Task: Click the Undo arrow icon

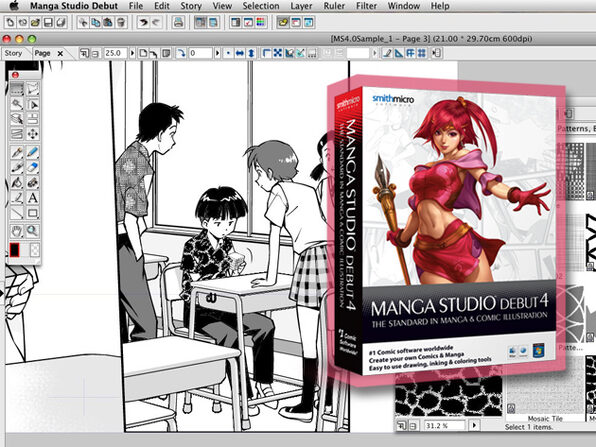Action: coord(143,22)
